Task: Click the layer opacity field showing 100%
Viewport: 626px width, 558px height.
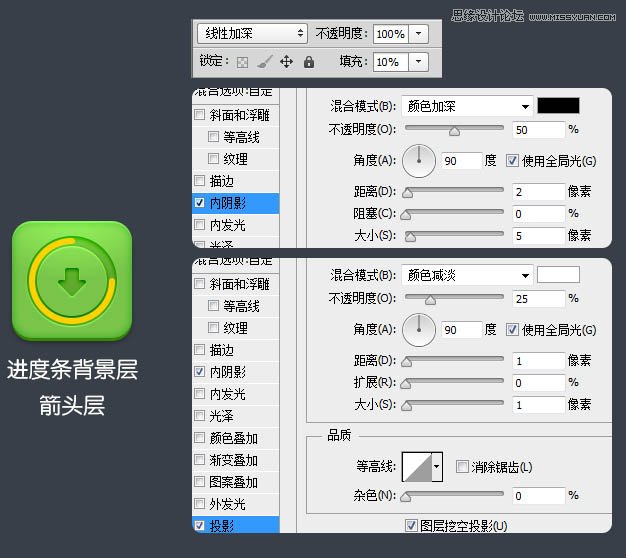Action: [x=391, y=34]
